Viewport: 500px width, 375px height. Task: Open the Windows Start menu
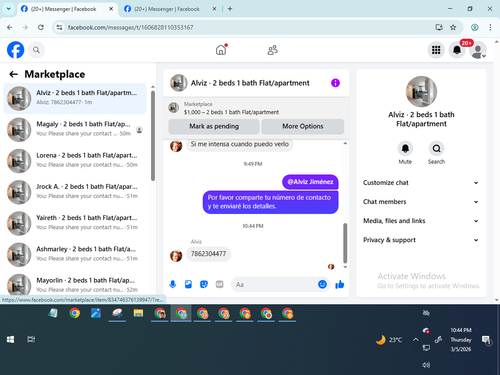[x=10, y=339]
